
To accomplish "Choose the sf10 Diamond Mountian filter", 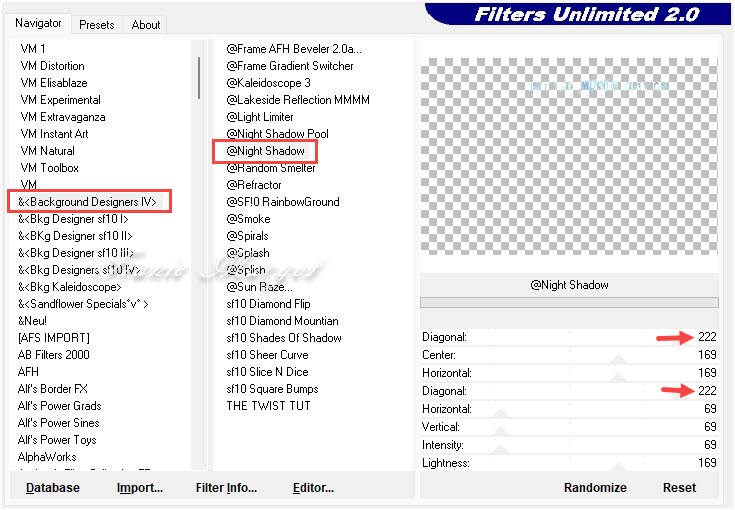I will tap(282, 321).
